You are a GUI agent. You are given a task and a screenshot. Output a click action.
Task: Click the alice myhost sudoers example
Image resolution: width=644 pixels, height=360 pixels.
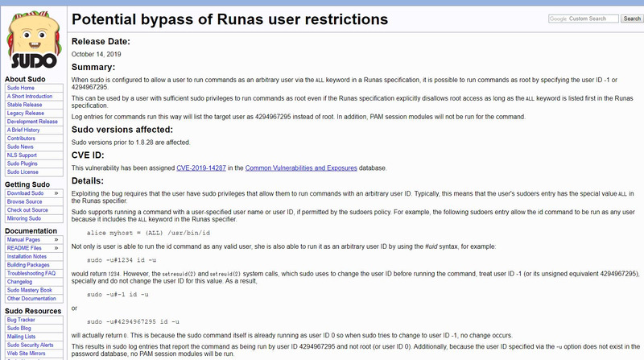148,233
